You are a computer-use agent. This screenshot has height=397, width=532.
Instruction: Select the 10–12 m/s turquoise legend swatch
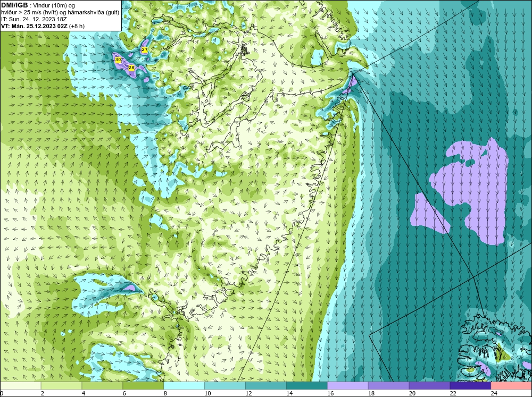click(x=225, y=386)
